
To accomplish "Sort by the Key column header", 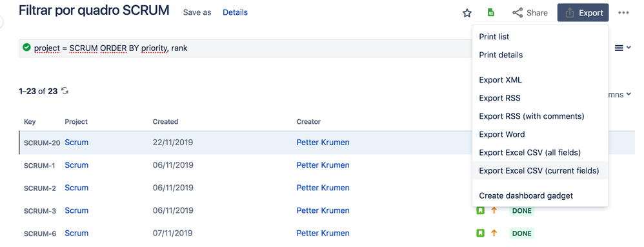I will [30, 122].
